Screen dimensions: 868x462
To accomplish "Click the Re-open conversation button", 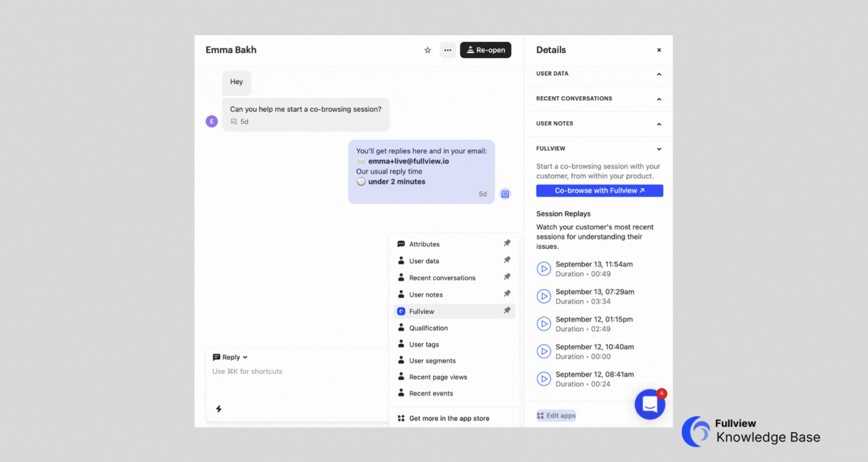I will 485,50.
